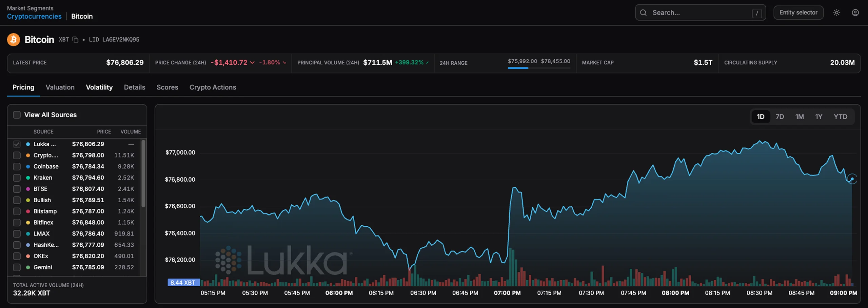868x308 pixels.
Task: Click the slash shortcut icon in search
Action: [x=757, y=13]
